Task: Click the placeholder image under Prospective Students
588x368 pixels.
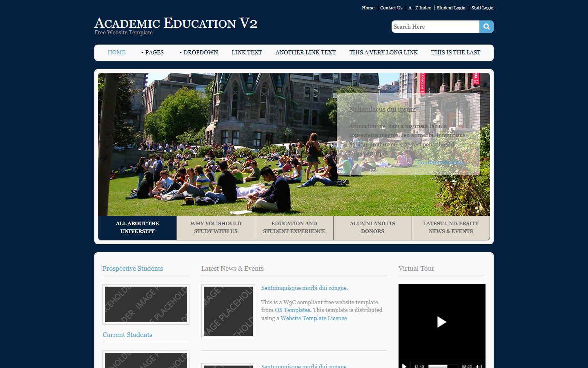Action: (x=146, y=304)
